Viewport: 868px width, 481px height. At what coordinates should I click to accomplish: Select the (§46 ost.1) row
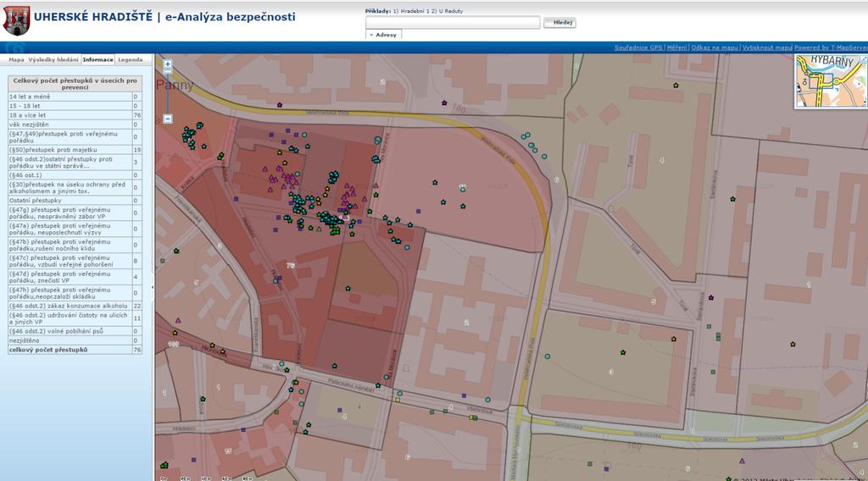(75, 175)
